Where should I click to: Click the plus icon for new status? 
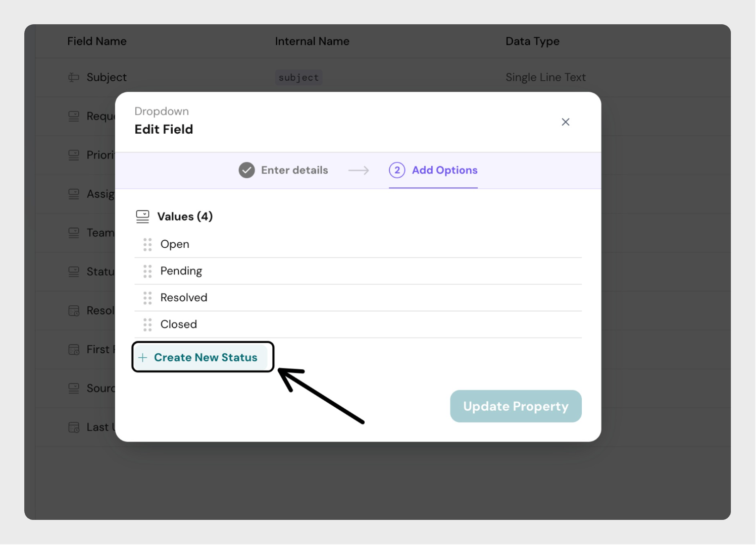(143, 358)
